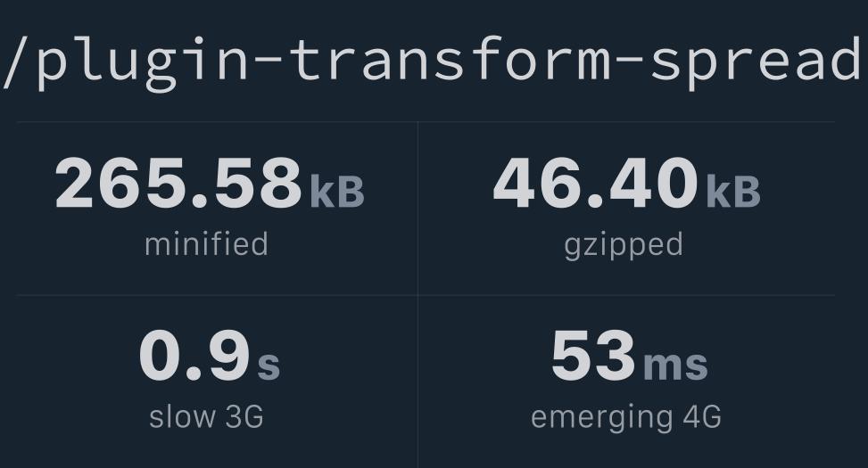Click the horizontal divider above slow 3G

[x=217, y=295]
